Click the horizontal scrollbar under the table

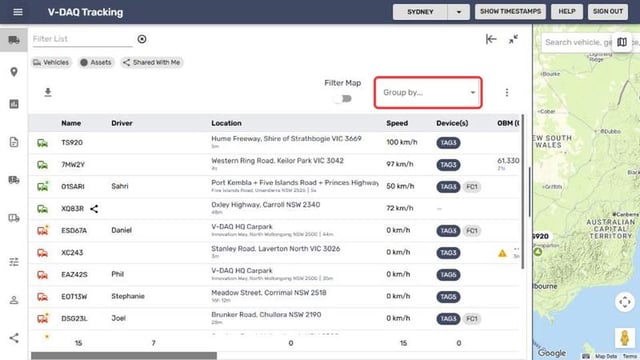(x=124, y=356)
